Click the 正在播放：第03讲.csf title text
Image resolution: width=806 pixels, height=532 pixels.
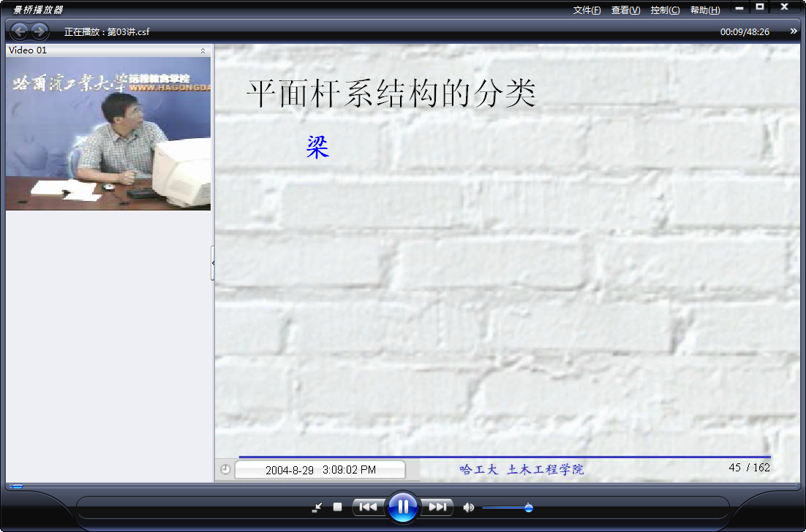107,32
